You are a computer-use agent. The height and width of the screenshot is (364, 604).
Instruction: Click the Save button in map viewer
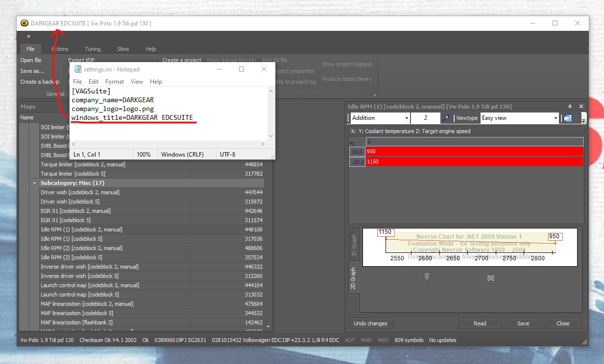[x=523, y=323]
